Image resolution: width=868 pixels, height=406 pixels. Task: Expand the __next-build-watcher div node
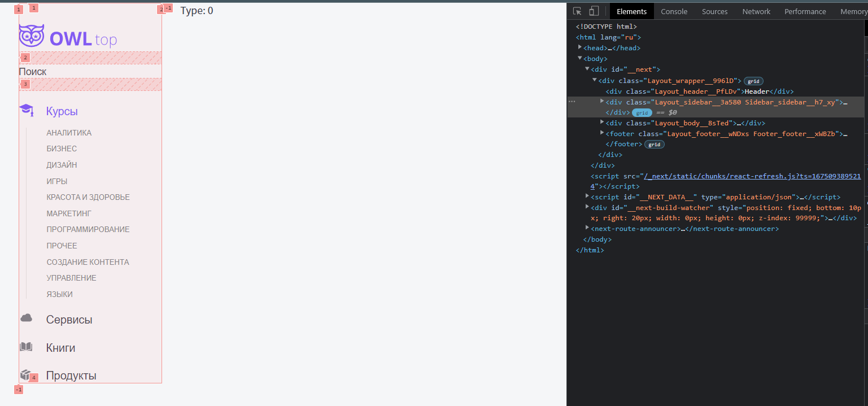tap(587, 207)
